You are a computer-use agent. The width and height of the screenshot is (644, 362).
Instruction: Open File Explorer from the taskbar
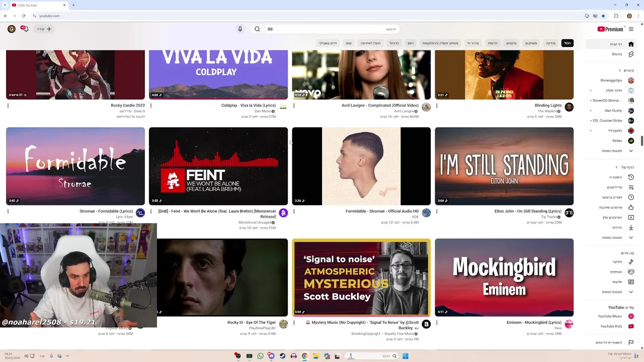315,356
